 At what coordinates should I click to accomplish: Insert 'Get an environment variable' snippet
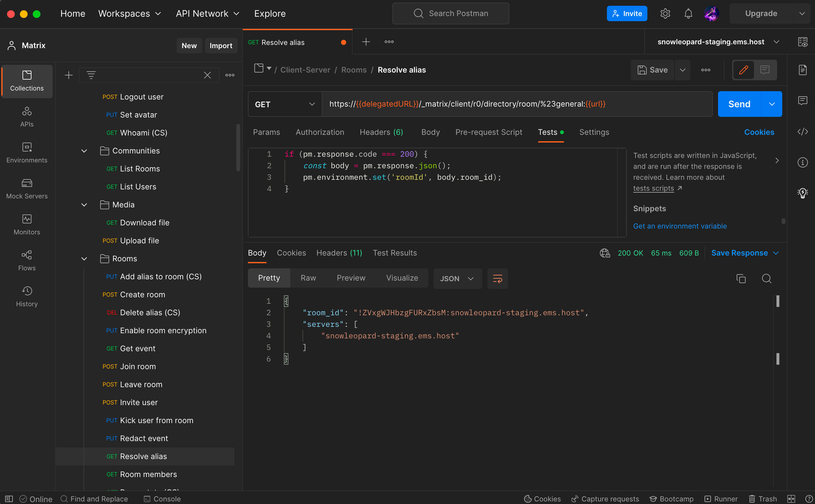tap(680, 226)
